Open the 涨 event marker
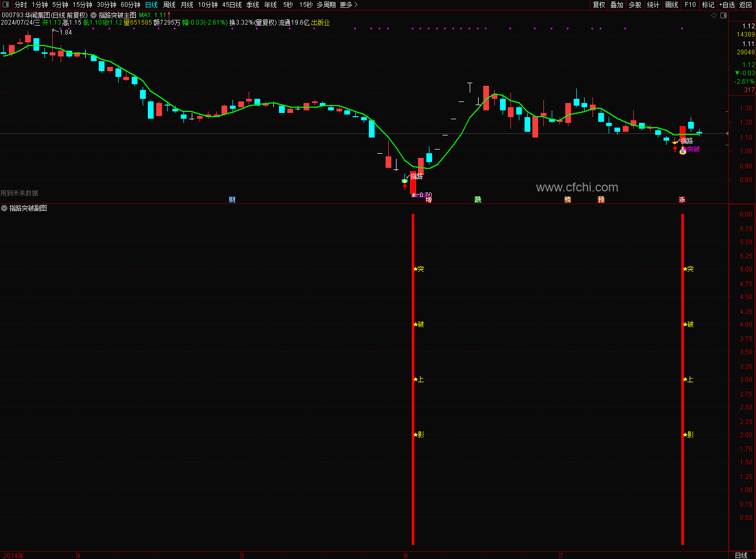 tap(682, 200)
